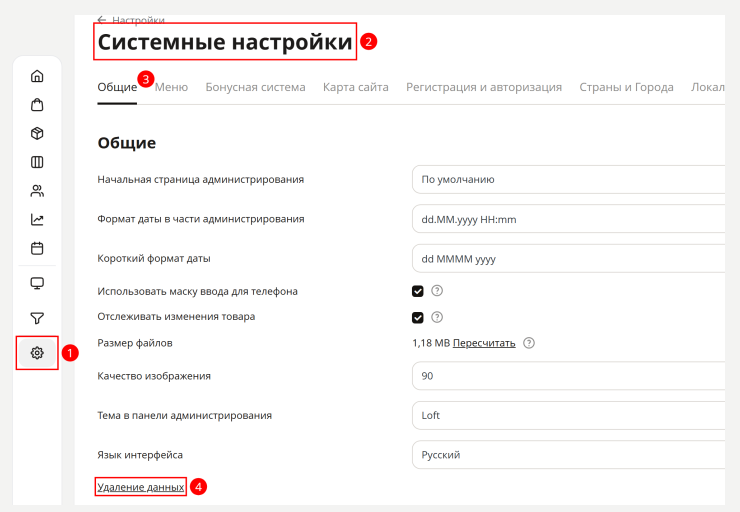Open 'Язык интерфейса' Русский dropdown
This screenshot has height=512, width=740.
(568, 455)
